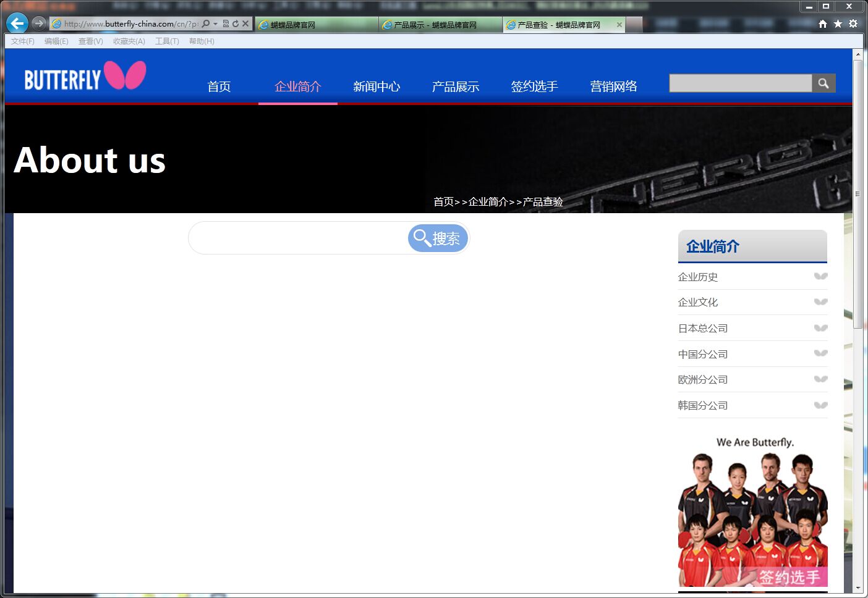Image resolution: width=868 pixels, height=598 pixels.
Task: Go to 首页 in navigation
Action: click(219, 86)
